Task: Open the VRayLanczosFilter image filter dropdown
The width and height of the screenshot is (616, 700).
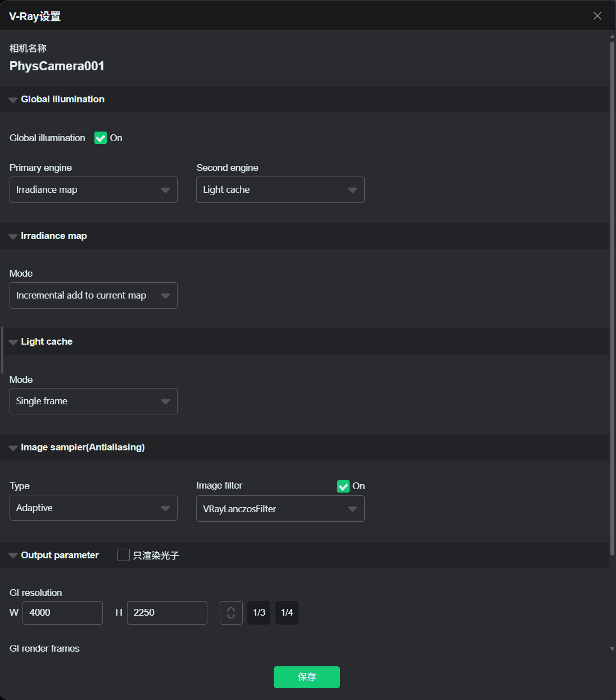Action: pos(280,509)
